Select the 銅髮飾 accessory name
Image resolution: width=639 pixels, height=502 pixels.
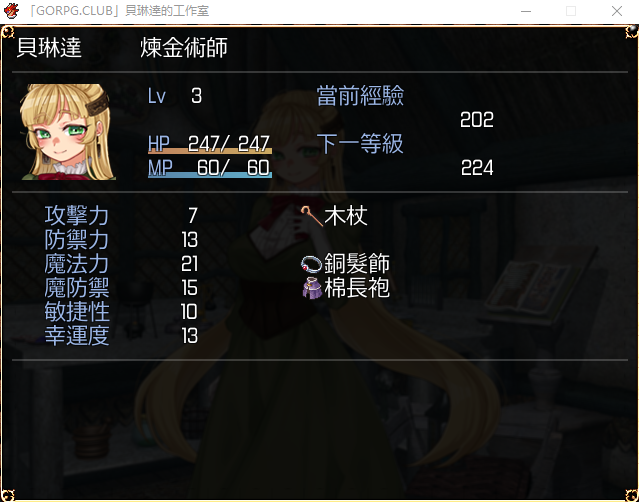(357, 264)
